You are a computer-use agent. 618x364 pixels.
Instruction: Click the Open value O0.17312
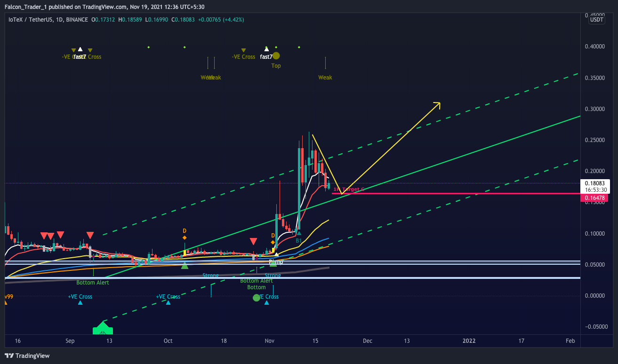tap(104, 20)
